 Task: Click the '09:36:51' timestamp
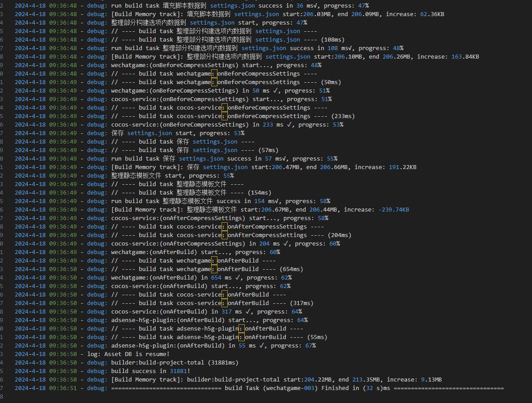(x=63, y=387)
